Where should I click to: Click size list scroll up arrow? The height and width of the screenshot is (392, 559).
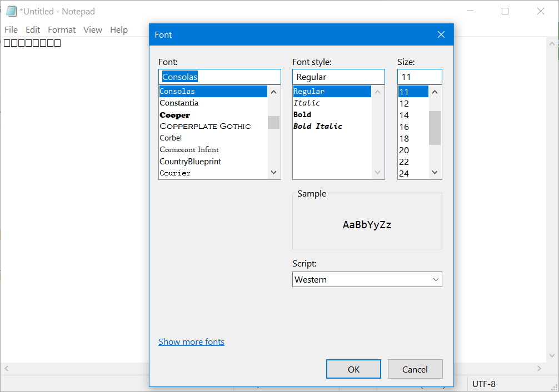[435, 92]
